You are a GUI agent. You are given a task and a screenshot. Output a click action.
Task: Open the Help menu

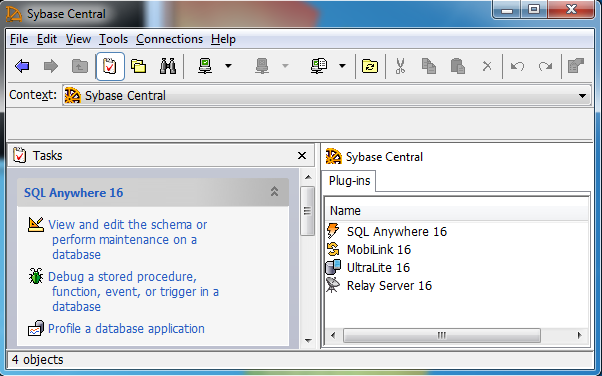[x=223, y=39]
